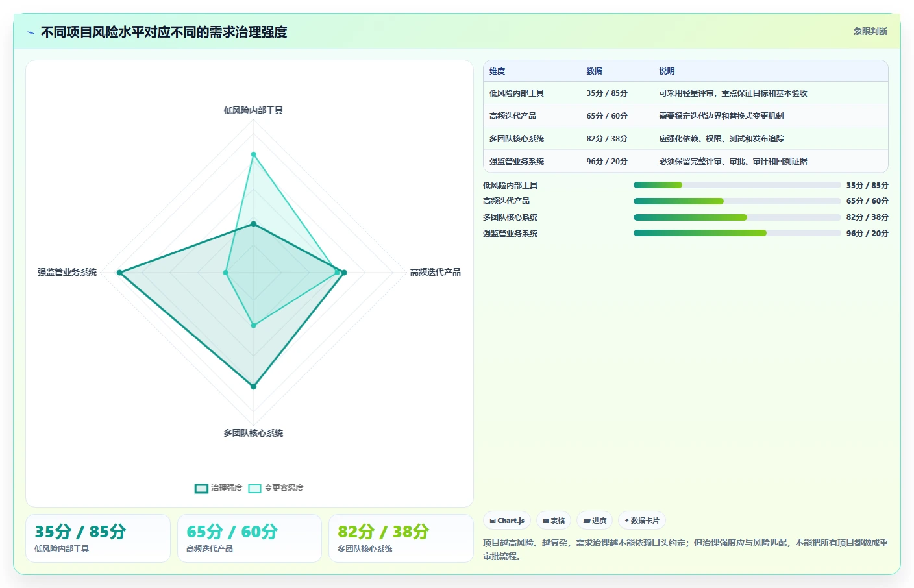Select the 高频迭代产品 table row name
Screen dimensions: 914x588
coord(513,116)
